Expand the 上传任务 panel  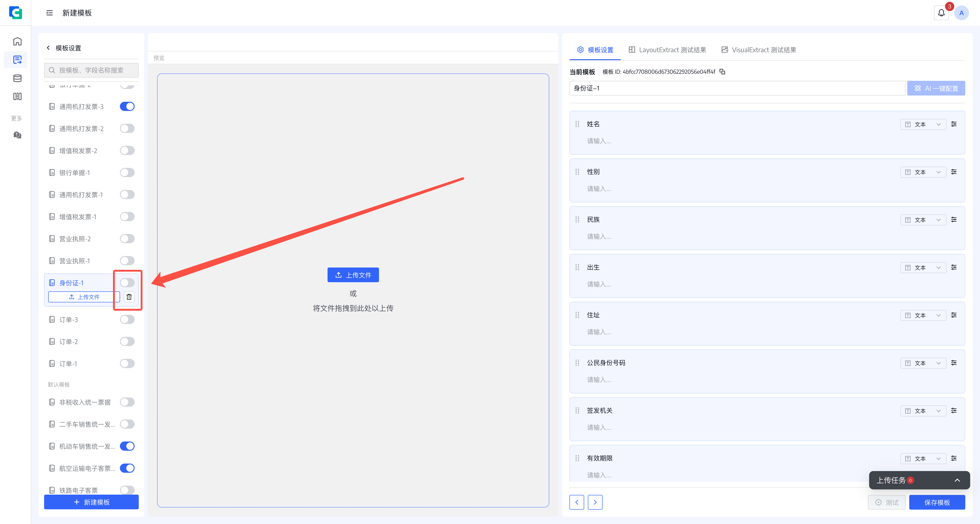coord(957,480)
